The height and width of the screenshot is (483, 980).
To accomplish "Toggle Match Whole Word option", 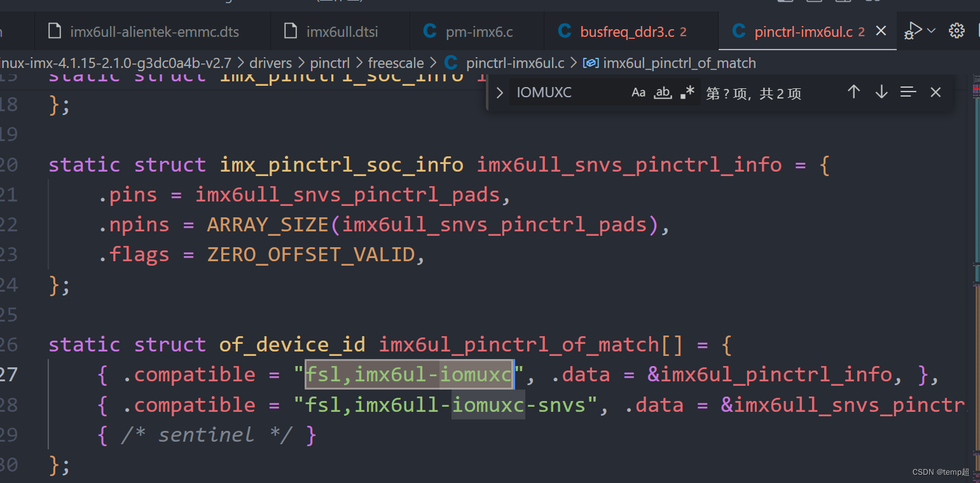I will pos(663,93).
